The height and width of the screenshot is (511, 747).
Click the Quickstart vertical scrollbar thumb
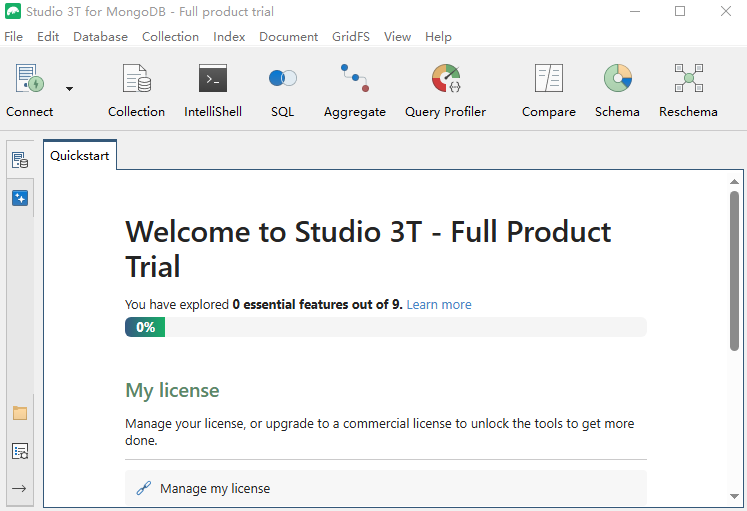tap(734, 271)
